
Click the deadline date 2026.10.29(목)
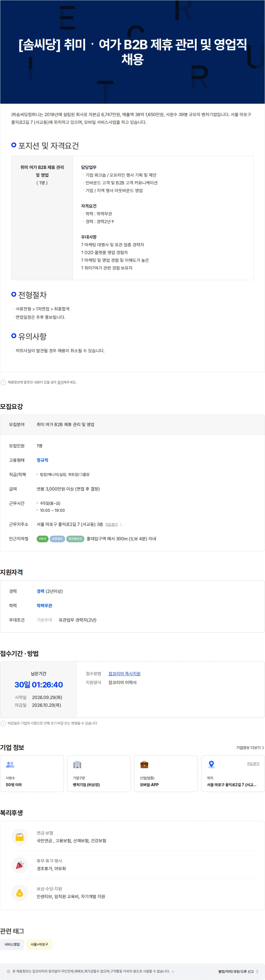46,705
